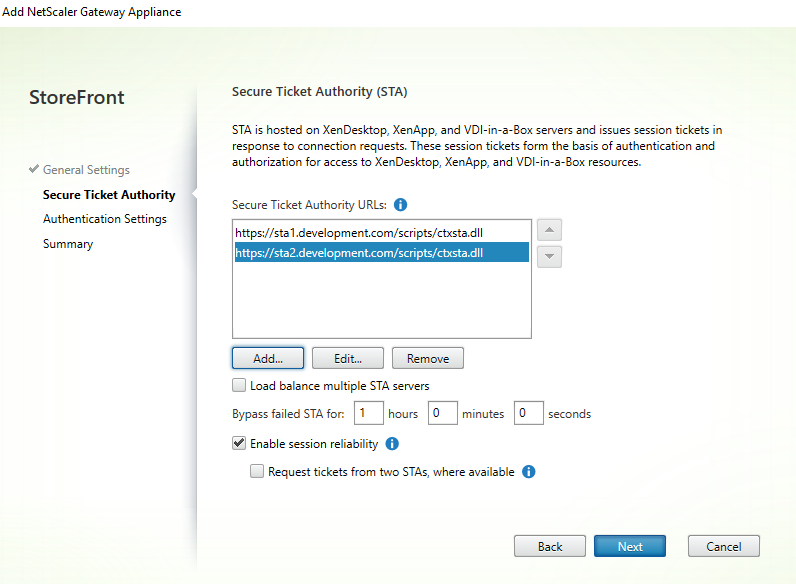Image resolution: width=796 pixels, height=584 pixels.
Task: Go to General Settings step
Action: pos(86,170)
